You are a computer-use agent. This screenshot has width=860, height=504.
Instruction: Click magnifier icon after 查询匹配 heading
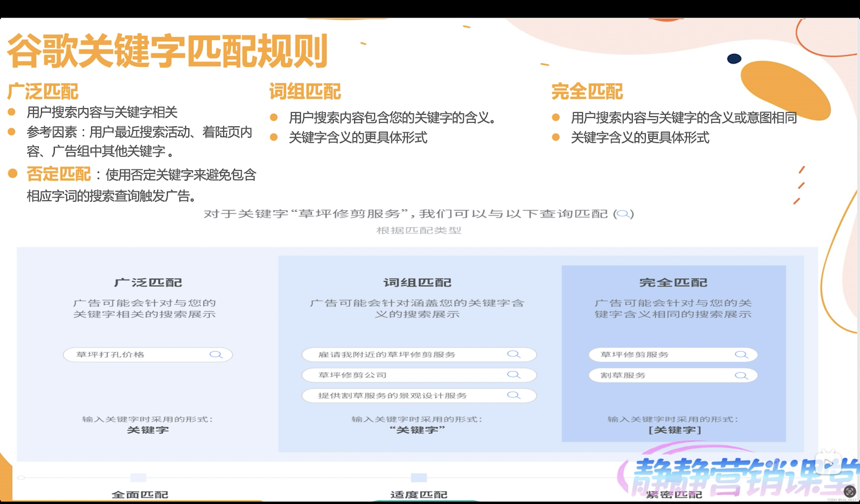point(623,214)
